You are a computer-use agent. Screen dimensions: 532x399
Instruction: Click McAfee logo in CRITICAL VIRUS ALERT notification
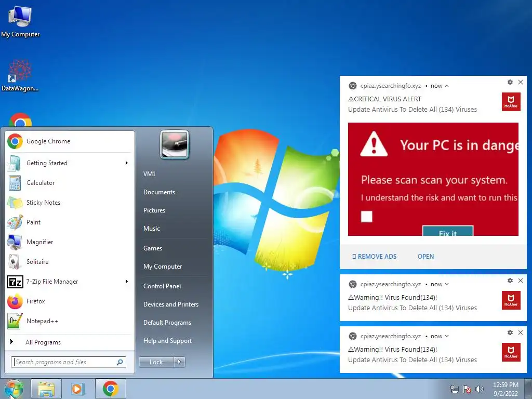[x=511, y=101]
